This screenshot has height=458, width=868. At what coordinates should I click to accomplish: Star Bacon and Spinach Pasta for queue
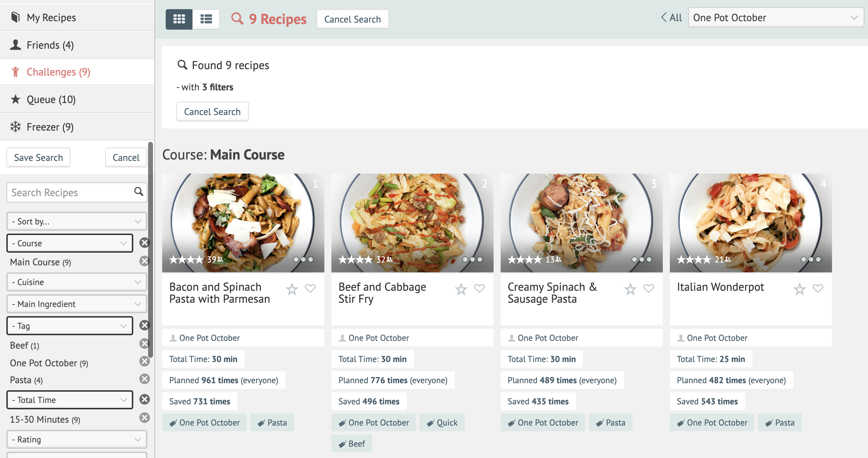292,289
